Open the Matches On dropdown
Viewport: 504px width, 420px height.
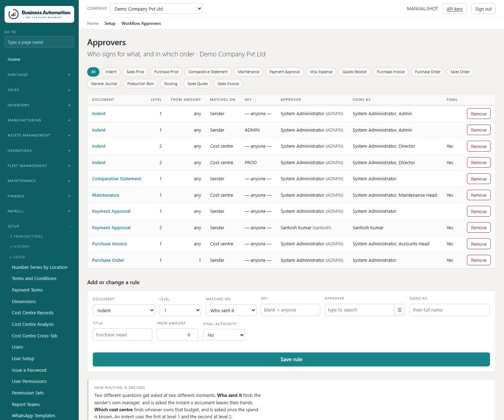(231, 310)
